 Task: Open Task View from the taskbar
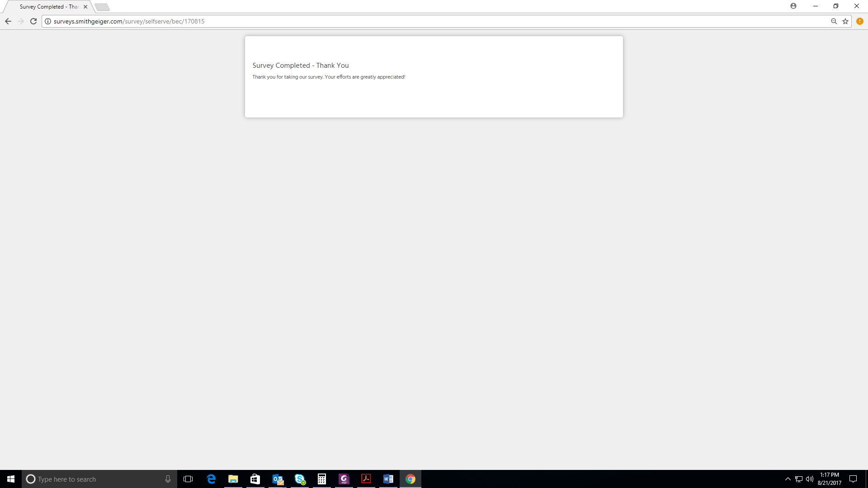(x=188, y=479)
